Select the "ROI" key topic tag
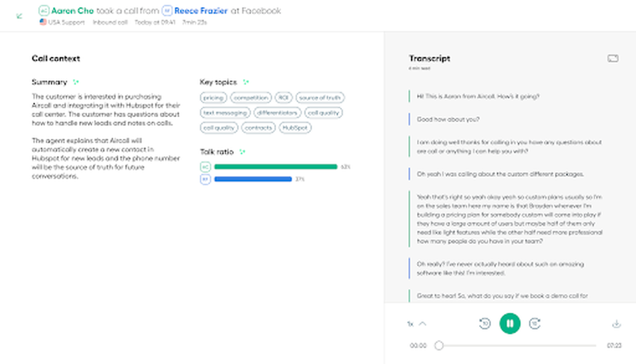 (284, 98)
